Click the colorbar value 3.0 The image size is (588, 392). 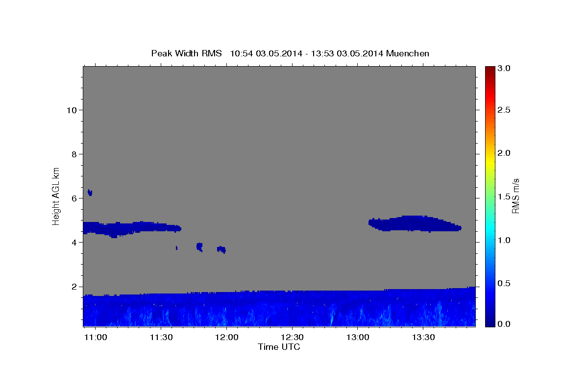(504, 69)
